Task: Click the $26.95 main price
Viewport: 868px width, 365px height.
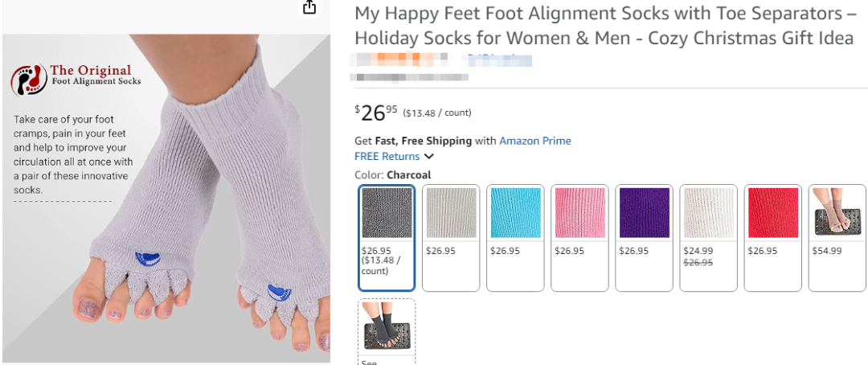Action: coord(376,113)
